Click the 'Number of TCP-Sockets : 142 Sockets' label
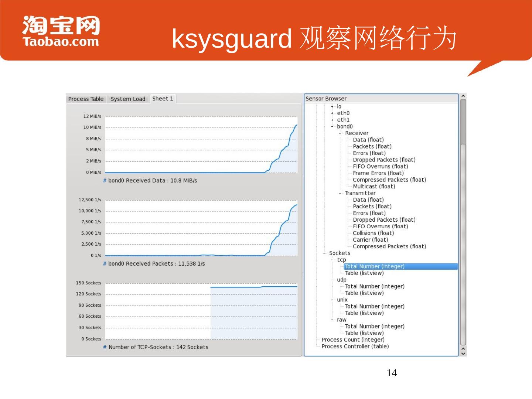Viewport: 532px width, 399px height. pos(158,347)
